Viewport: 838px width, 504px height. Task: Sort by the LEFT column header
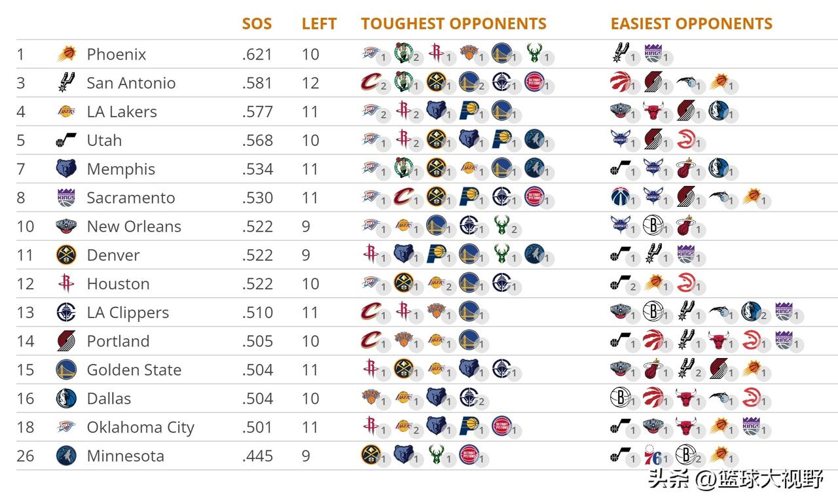point(319,24)
